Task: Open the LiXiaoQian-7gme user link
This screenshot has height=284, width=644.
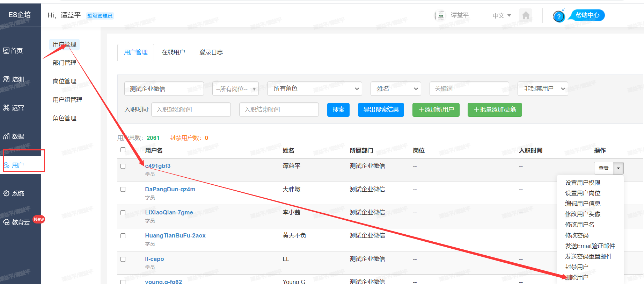Action: 169,212
